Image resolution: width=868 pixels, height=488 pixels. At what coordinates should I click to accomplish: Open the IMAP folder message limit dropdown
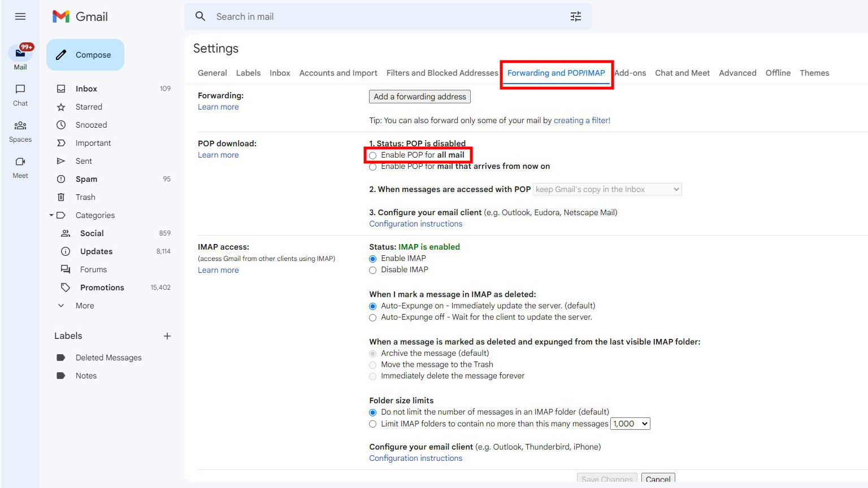(630, 424)
